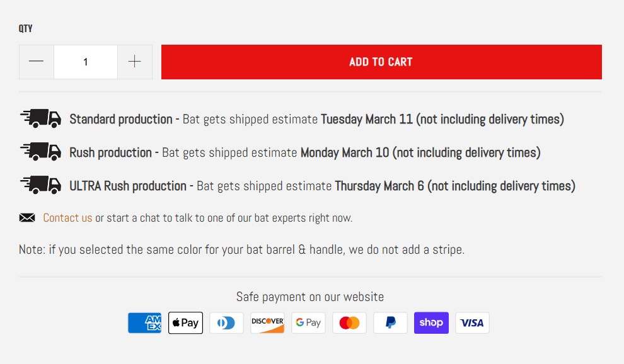The height and width of the screenshot is (364, 624).
Task: Click the Visa payment icon
Action: pos(472,322)
